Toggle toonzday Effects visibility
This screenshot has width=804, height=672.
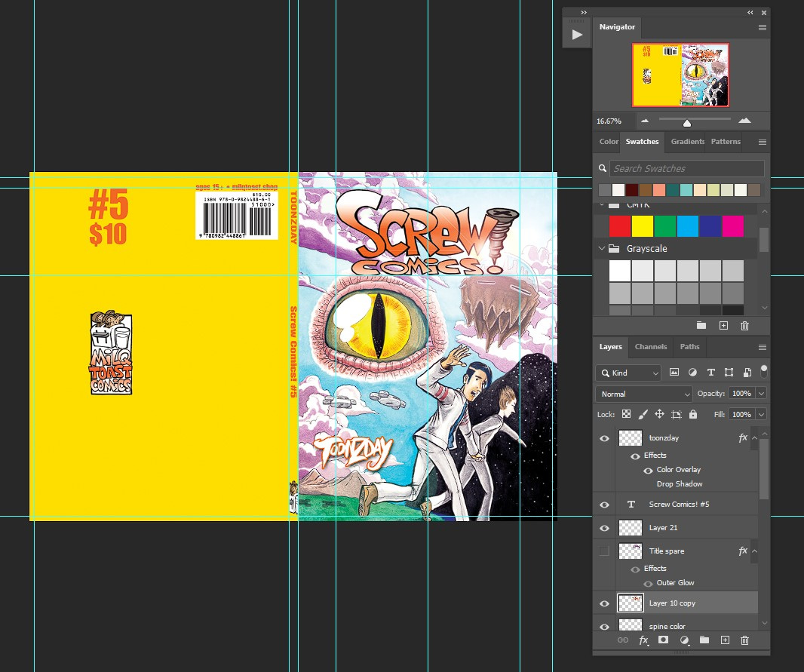click(635, 456)
